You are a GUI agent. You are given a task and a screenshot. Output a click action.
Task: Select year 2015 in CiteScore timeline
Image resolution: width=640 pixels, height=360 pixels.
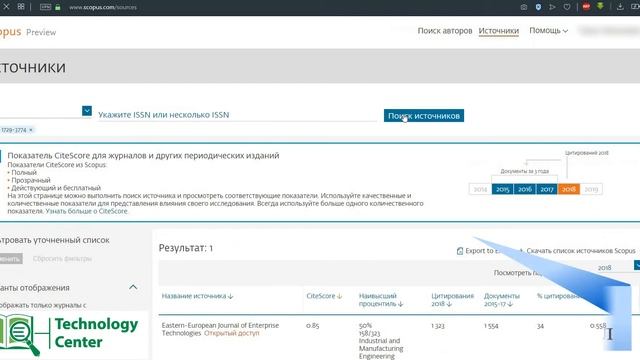point(502,189)
